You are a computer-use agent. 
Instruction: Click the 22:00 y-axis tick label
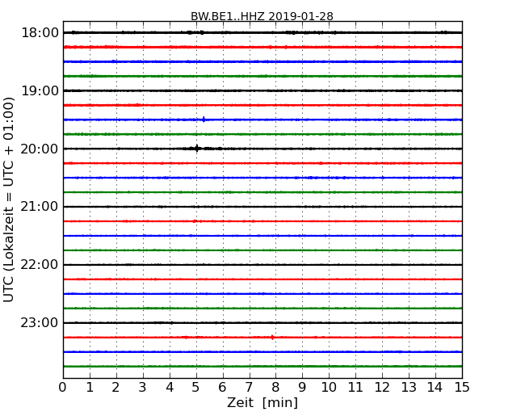click(40, 265)
